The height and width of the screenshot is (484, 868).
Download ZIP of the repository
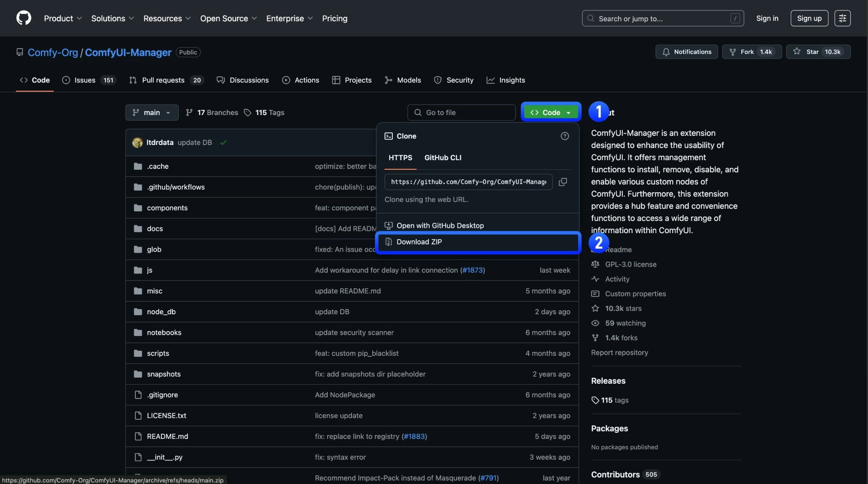(x=419, y=242)
